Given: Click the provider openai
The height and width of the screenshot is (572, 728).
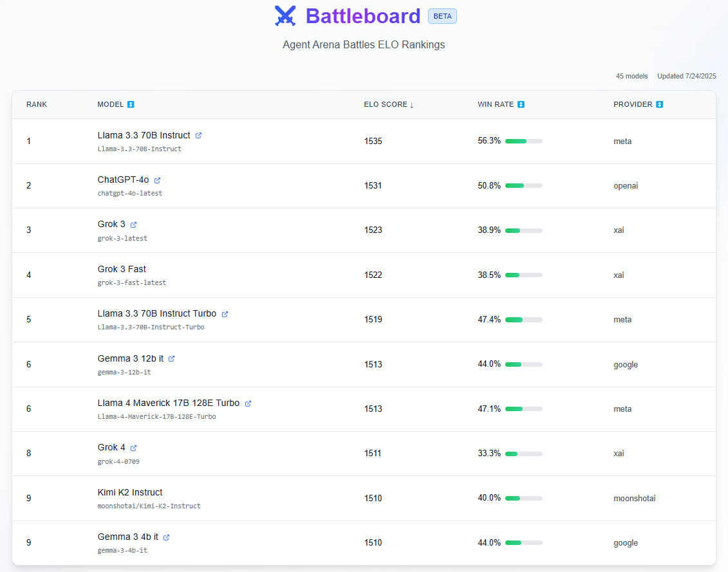Looking at the screenshot, I should [x=626, y=186].
